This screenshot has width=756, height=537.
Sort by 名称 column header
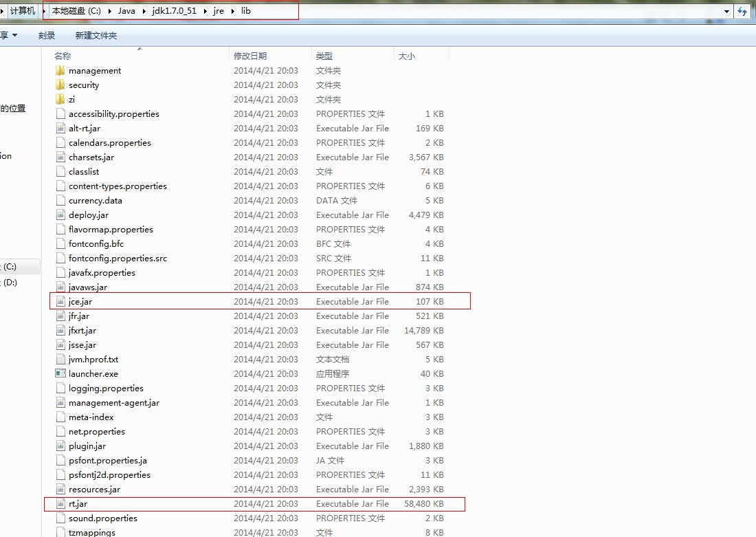coord(63,56)
